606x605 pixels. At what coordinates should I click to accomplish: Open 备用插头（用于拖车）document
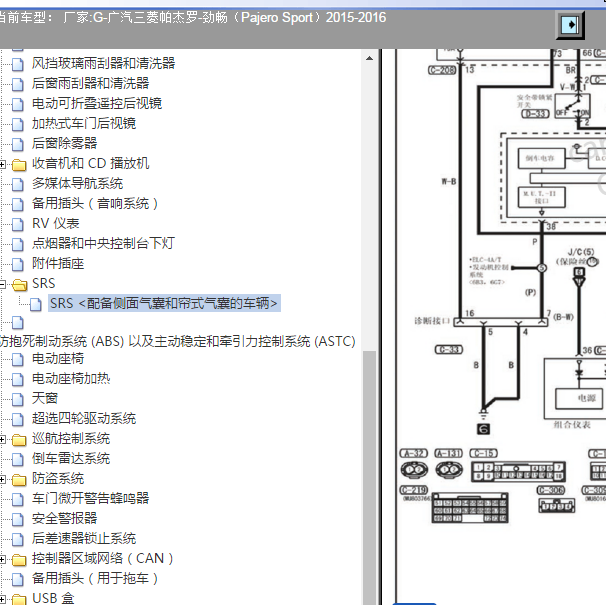(x=95, y=579)
